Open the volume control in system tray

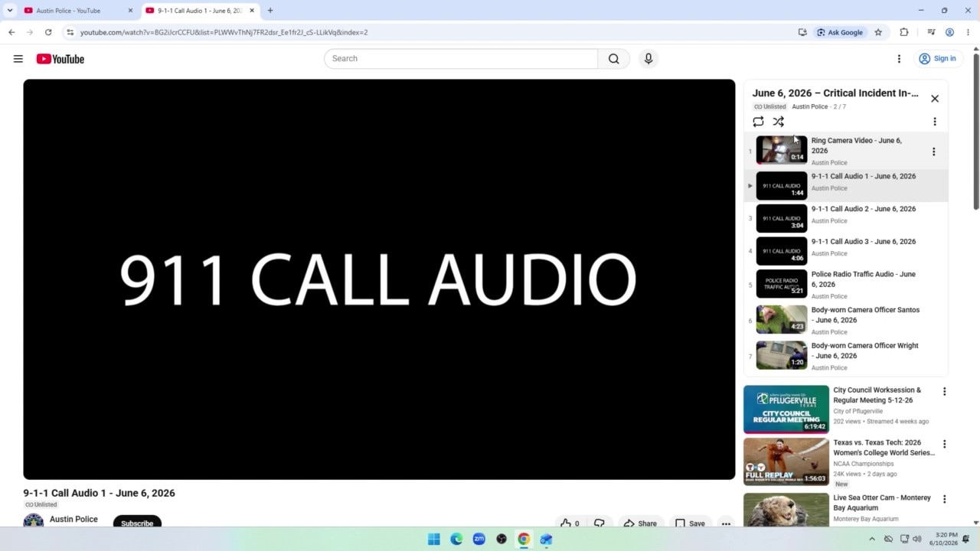(x=917, y=539)
